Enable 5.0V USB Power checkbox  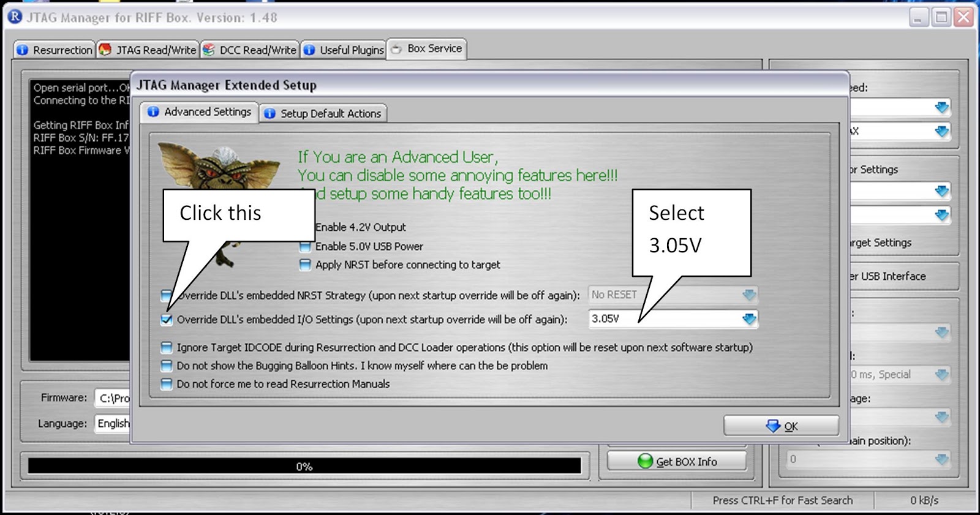[x=305, y=246]
